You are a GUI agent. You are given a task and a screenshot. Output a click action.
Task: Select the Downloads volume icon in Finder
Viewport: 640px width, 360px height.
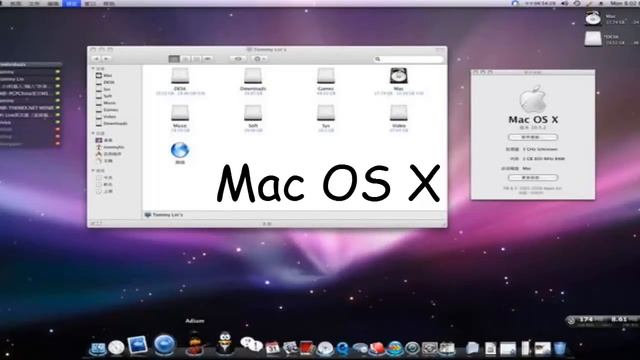(253, 77)
